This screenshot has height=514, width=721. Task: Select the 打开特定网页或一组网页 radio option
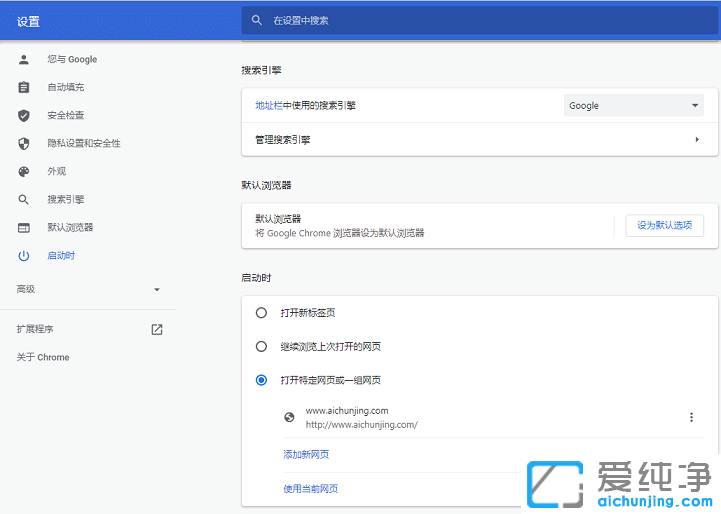(x=261, y=380)
